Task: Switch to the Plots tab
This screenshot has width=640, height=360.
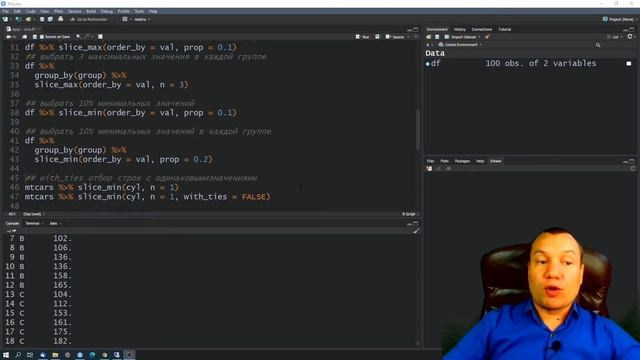Action: [444, 161]
